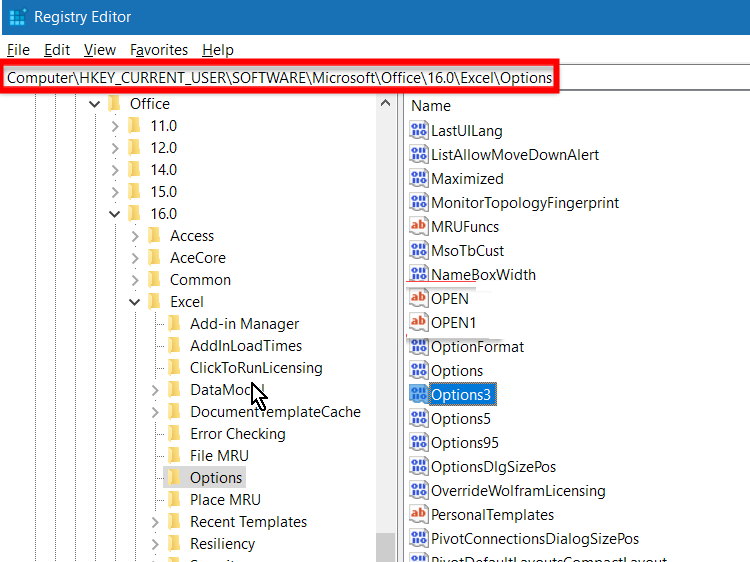Click the Options value icon in list
This screenshot has height=562, width=750.
(419, 370)
